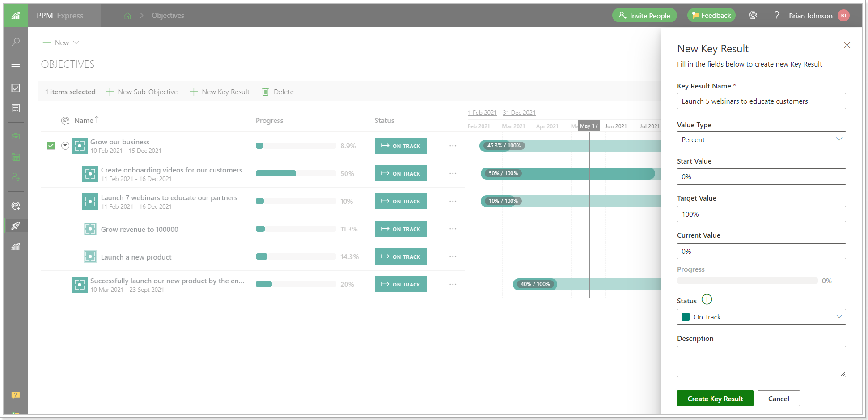The width and height of the screenshot is (868, 420).
Task: Select the Resources people icon in sidebar
Action: (x=16, y=177)
